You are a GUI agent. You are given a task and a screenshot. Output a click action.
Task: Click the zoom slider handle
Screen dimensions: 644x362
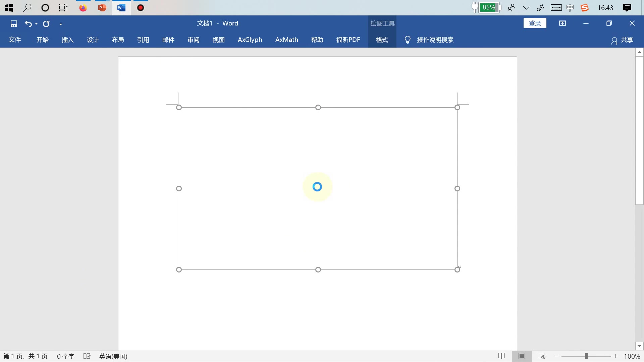point(586,356)
